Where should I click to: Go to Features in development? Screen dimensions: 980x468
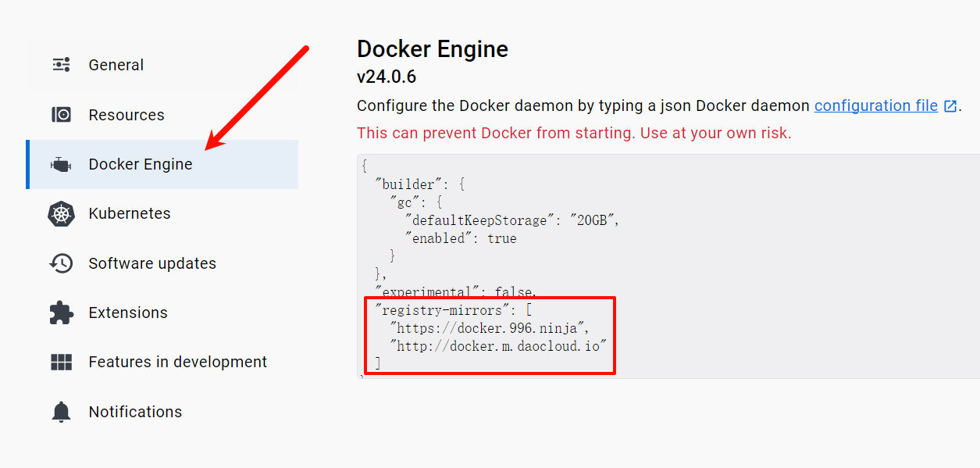click(176, 362)
